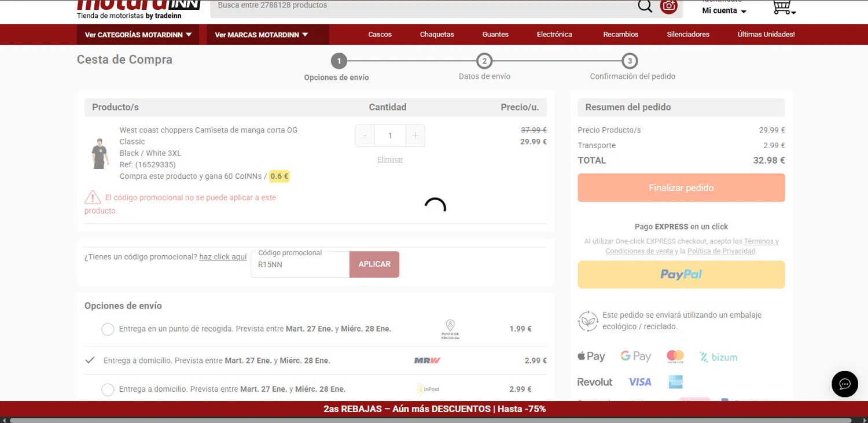Click the Google Pay logo
The image size is (868, 423).
tap(636, 356)
